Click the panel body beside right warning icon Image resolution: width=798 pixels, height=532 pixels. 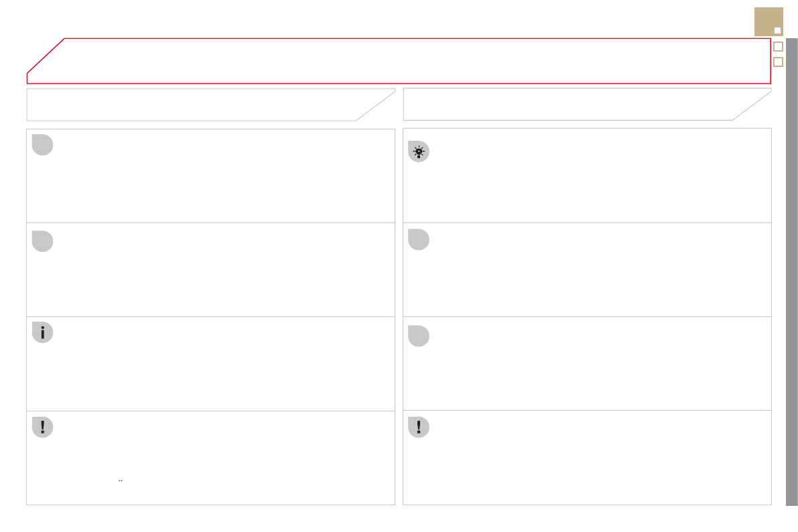[x=596, y=459]
